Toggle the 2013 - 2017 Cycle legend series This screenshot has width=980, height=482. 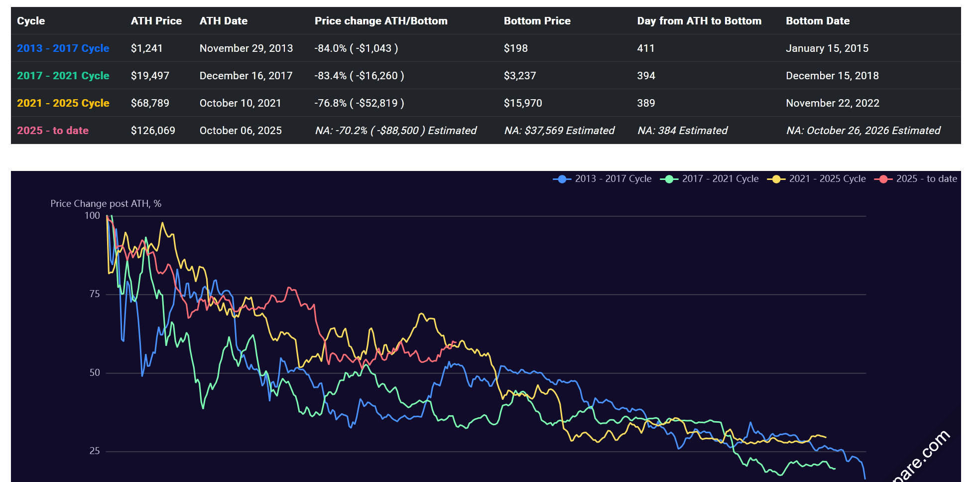coord(602,179)
